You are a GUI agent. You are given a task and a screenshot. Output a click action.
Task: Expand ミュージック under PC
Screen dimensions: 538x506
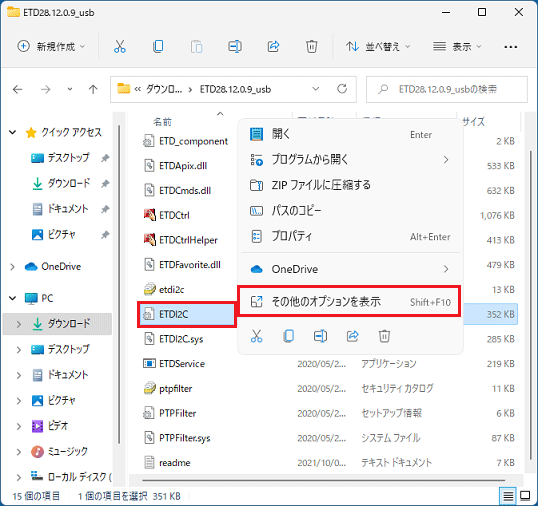[x=19, y=452]
